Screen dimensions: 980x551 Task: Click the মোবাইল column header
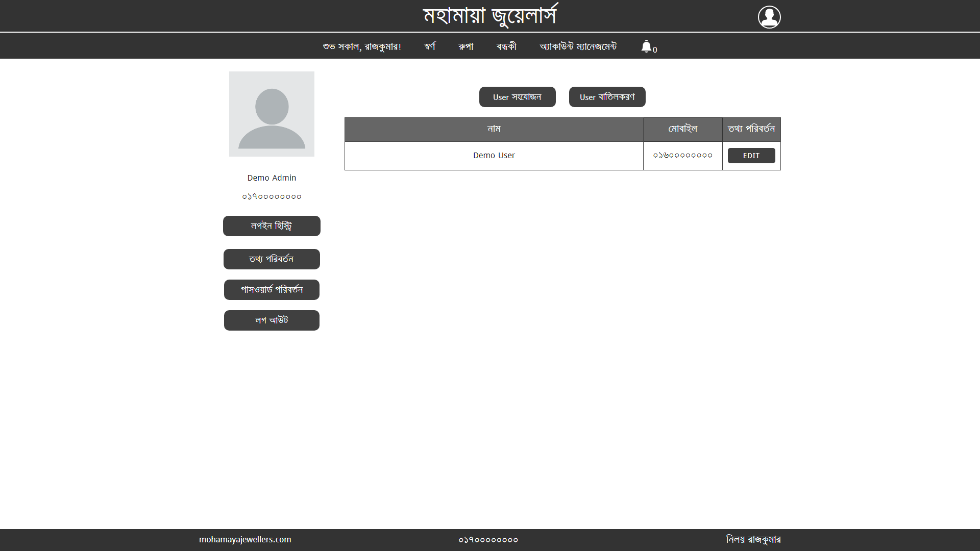coord(682,129)
